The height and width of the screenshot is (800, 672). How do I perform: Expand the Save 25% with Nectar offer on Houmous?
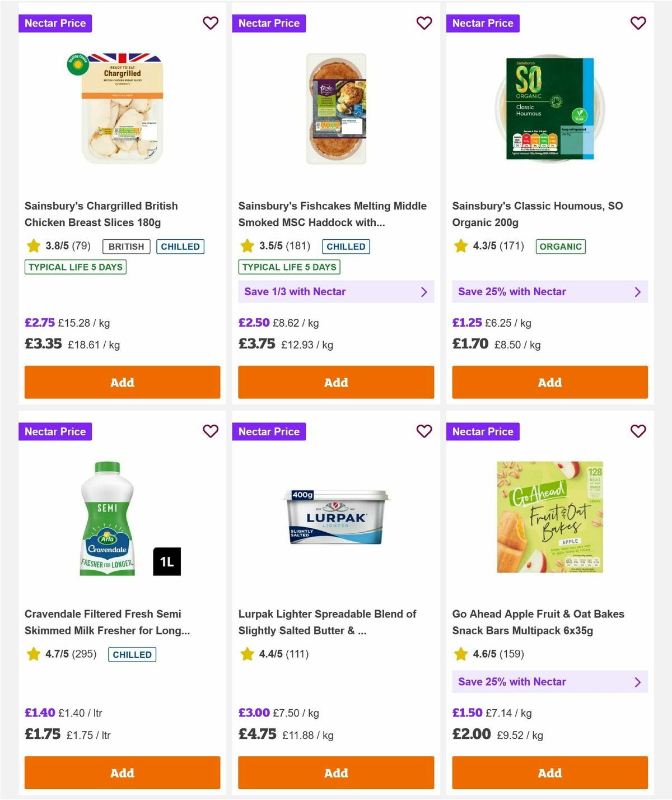549,291
